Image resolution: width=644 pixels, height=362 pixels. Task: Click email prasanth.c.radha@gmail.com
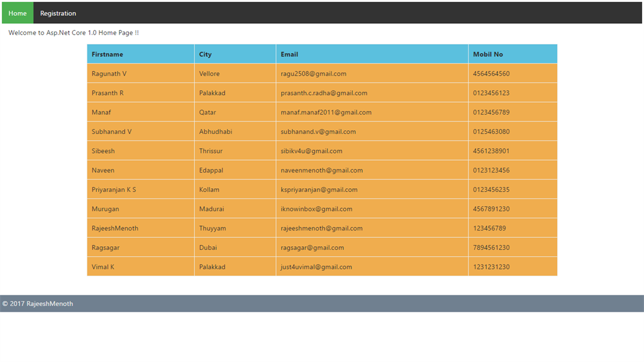pyautogui.click(x=324, y=93)
